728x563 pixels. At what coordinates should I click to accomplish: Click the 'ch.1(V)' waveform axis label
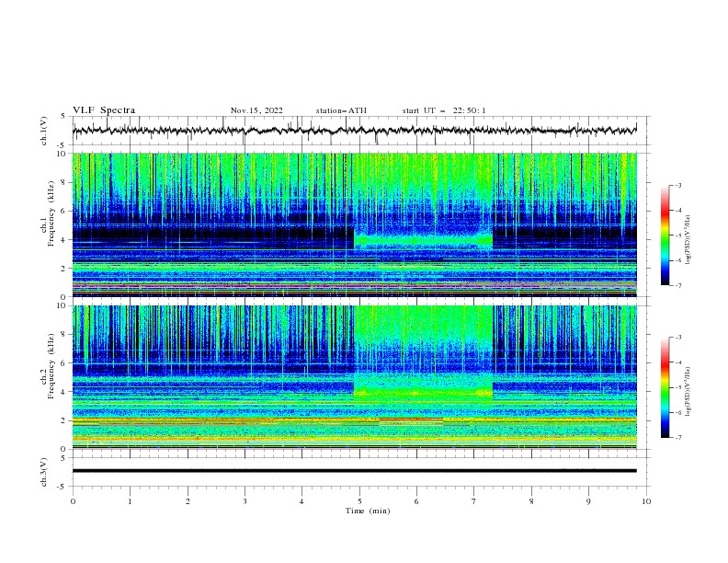[x=44, y=131]
